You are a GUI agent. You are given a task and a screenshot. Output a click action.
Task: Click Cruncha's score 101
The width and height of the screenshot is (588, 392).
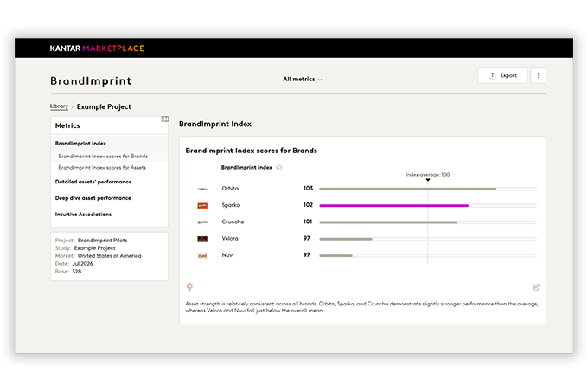(x=308, y=222)
